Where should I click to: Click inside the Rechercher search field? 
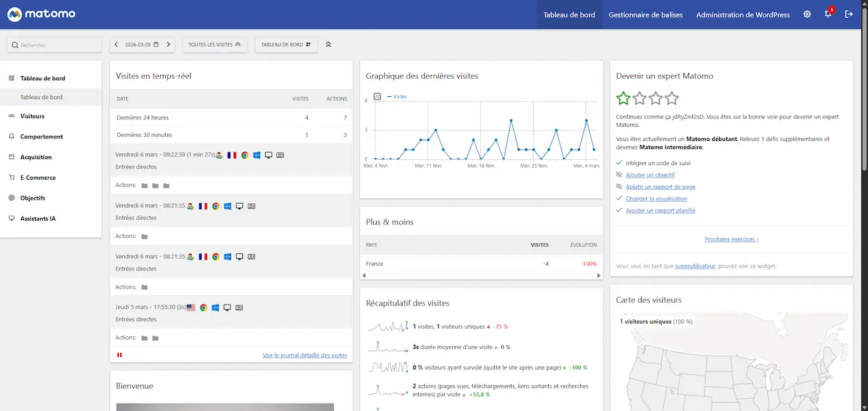point(53,44)
